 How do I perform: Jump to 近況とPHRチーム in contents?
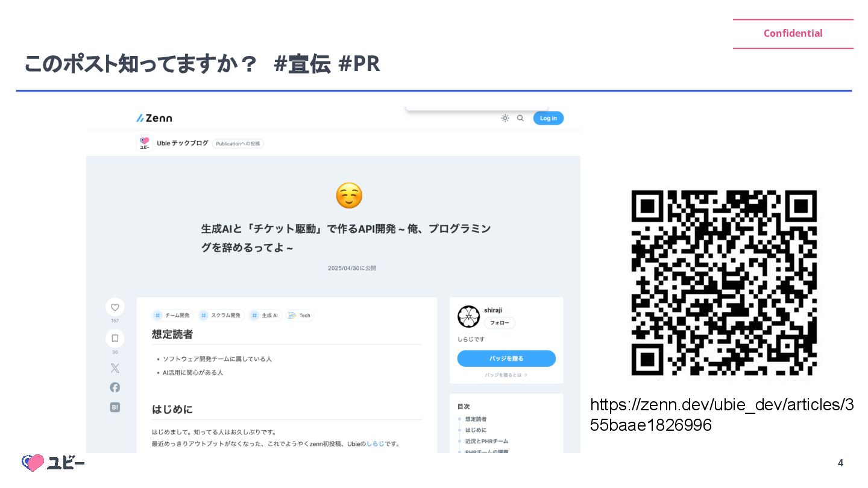[486, 441]
